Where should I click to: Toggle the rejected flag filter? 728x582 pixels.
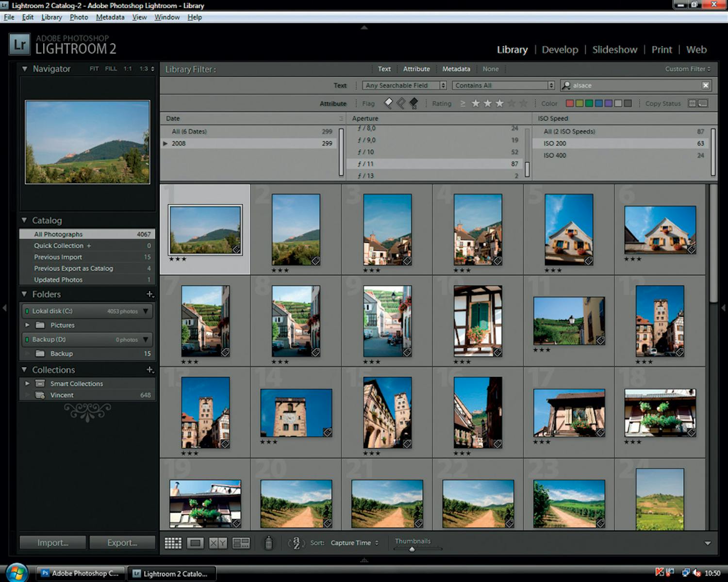414,103
